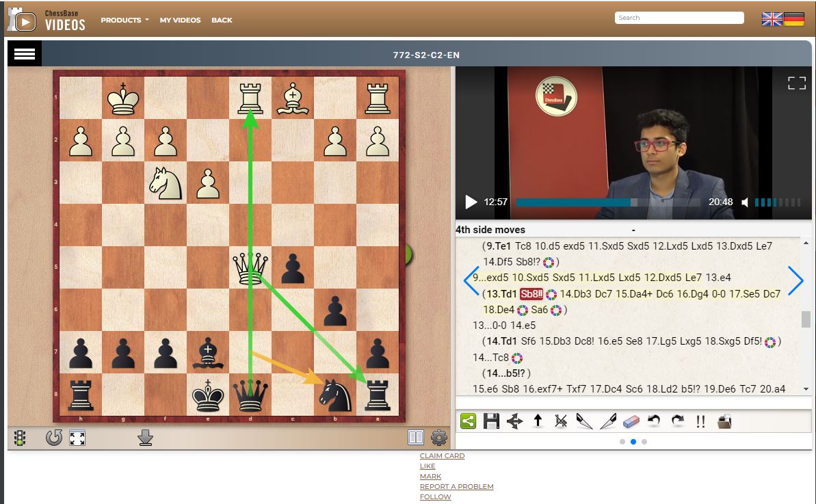
Task: Open the PRODUCTS dropdown menu
Action: click(x=124, y=20)
